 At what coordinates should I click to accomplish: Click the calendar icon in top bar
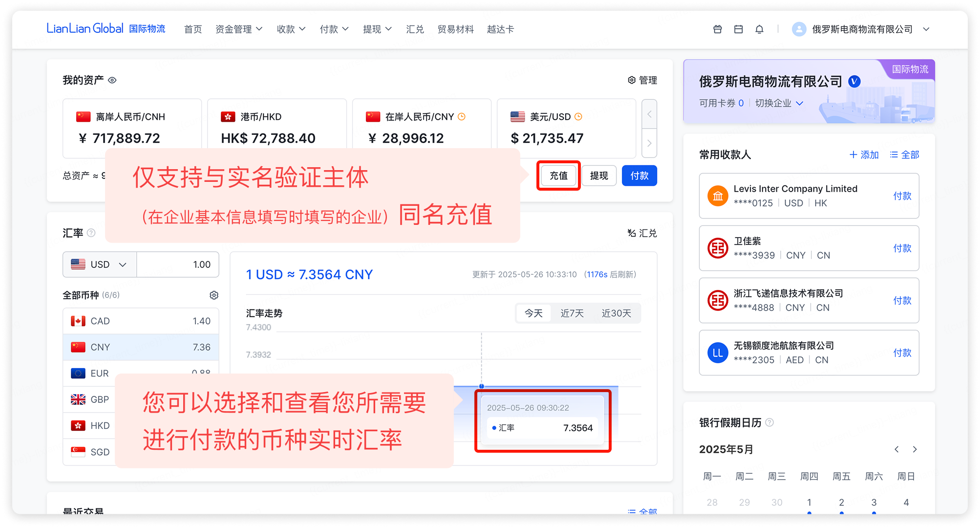click(738, 29)
